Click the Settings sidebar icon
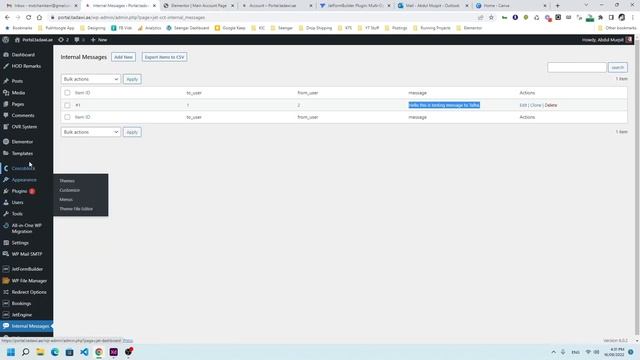 pos(6,243)
